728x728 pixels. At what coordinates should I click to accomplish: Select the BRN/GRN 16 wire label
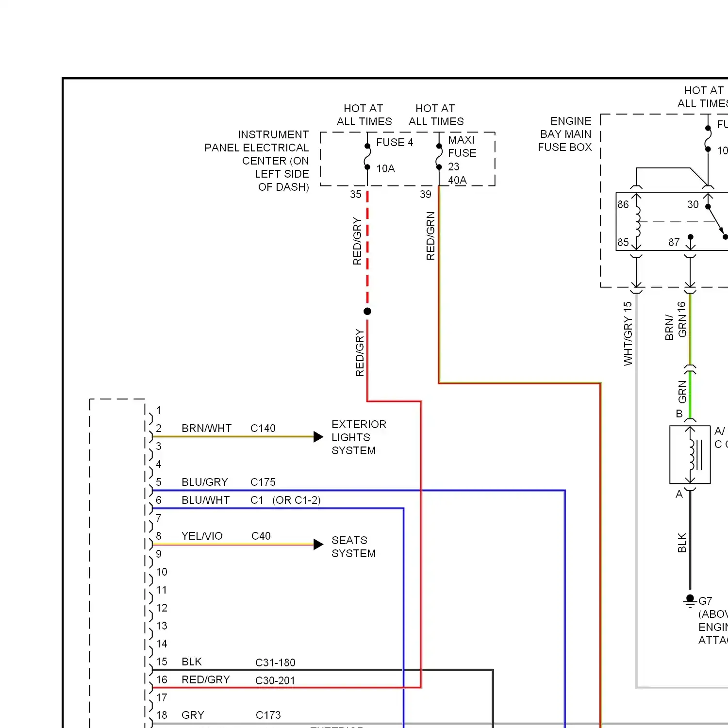(676, 320)
